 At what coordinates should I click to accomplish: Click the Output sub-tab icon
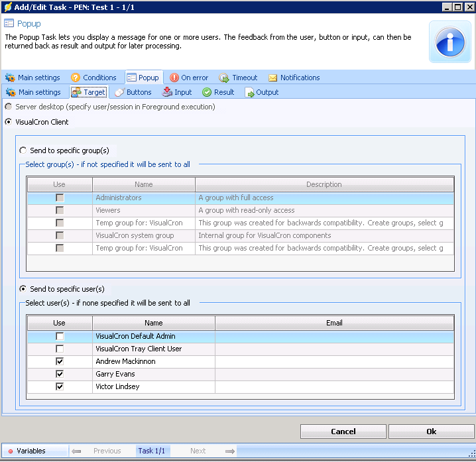tap(249, 92)
